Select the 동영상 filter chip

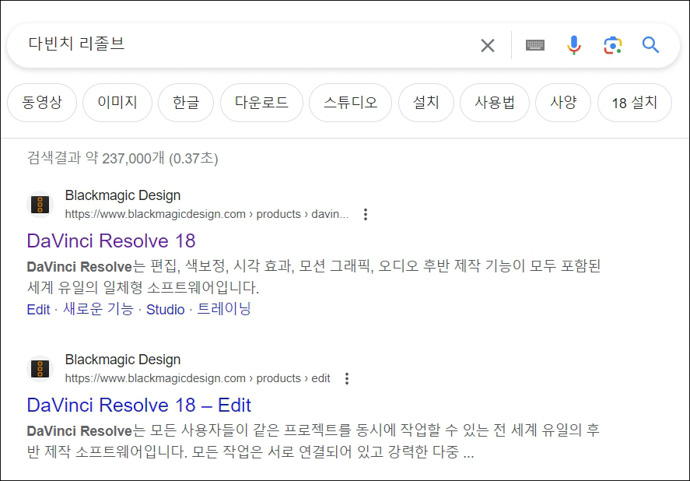click(x=42, y=103)
